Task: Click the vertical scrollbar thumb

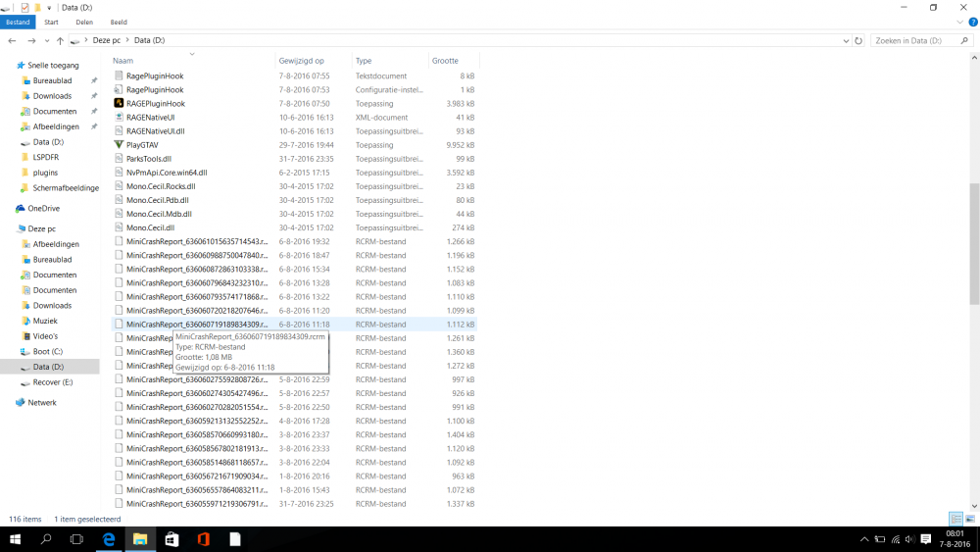Action: [974, 244]
